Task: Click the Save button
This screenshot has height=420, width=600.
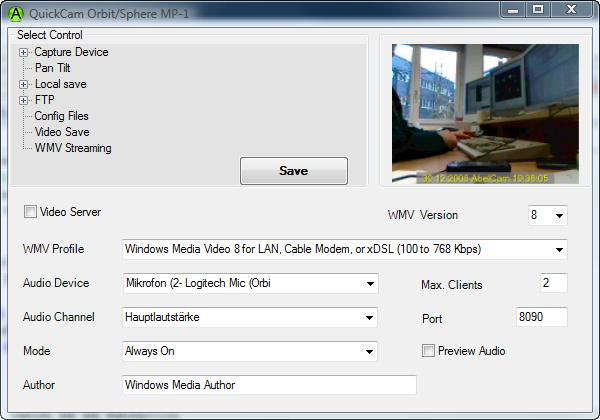Action: click(293, 171)
